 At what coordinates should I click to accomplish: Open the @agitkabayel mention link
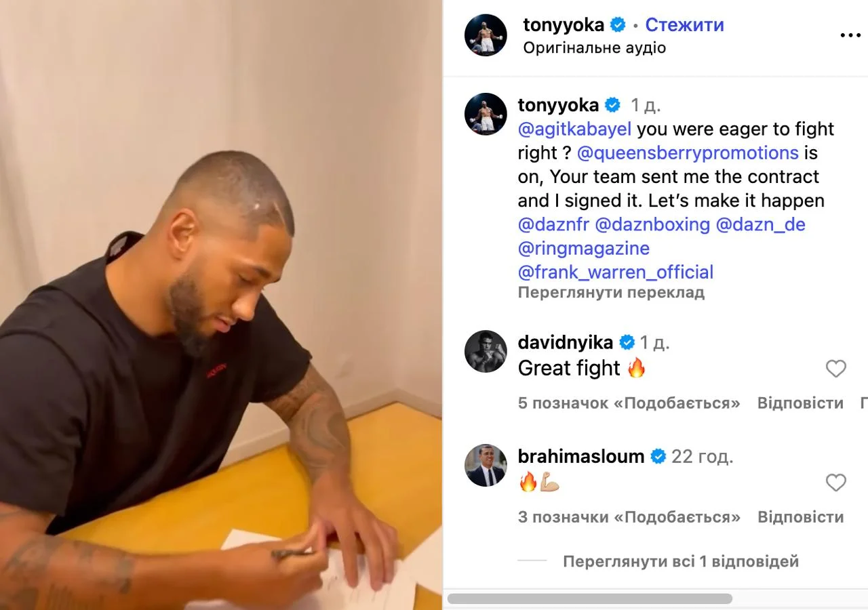click(x=574, y=129)
